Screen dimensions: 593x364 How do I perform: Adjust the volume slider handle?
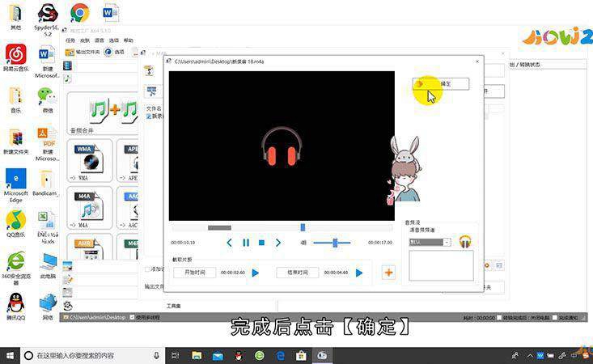coord(335,243)
